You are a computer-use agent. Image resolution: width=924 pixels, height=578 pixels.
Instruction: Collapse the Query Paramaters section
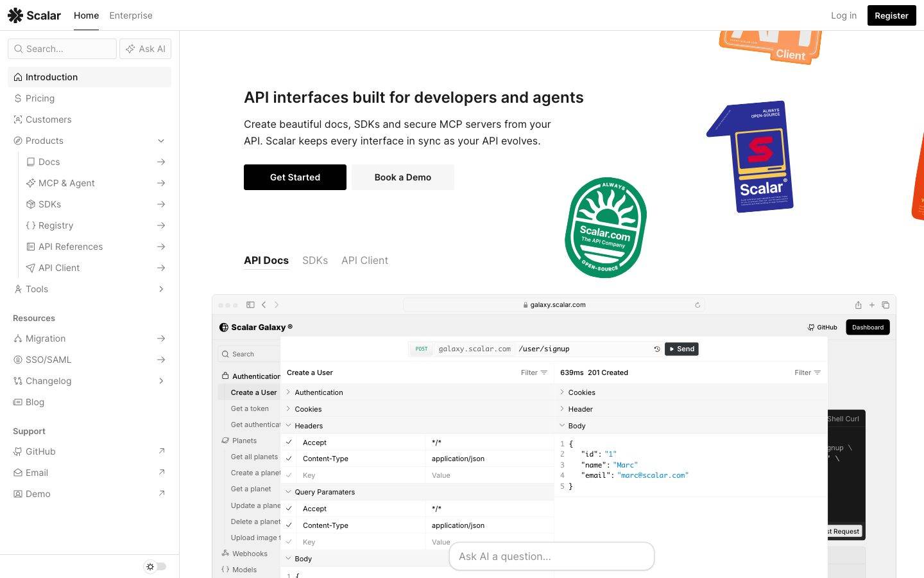pyautogui.click(x=417, y=492)
